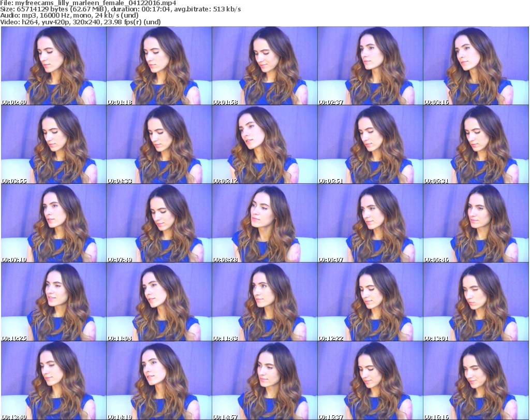Choose the frame at 00:08:28
The width and height of the screenshot is (530, 420).
264,224
